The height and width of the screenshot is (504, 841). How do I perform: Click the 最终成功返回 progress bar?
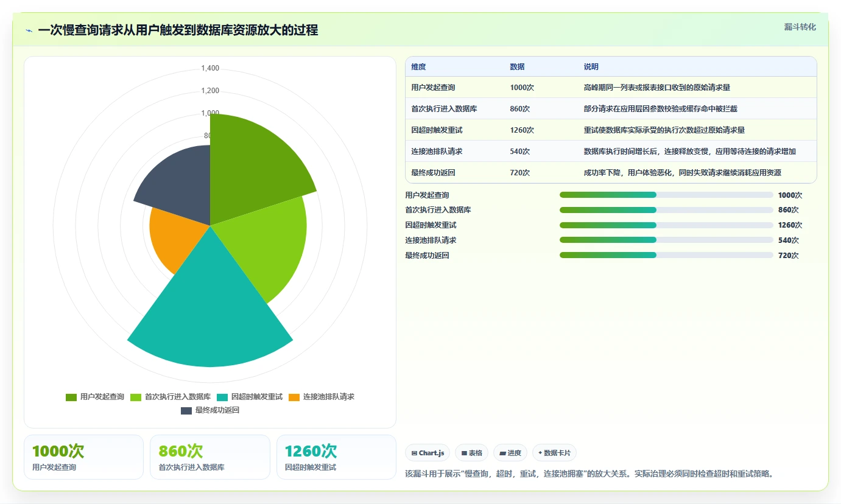(x=666, y=255)
